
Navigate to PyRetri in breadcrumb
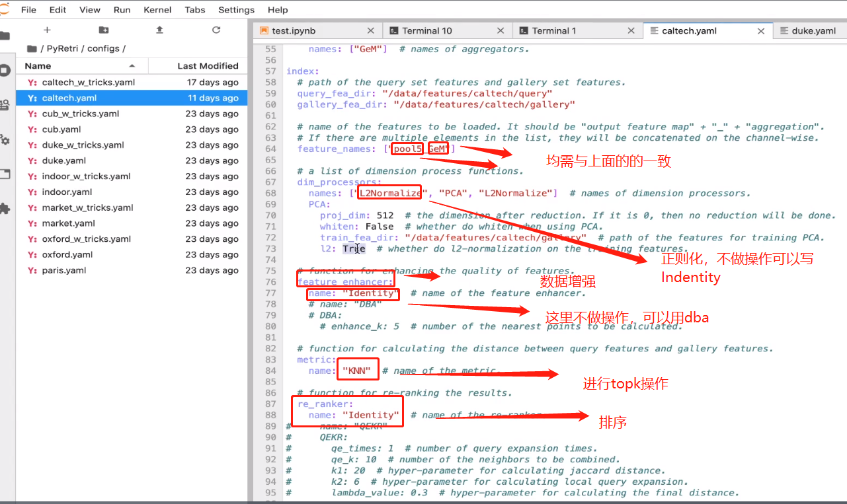(63, 49)
